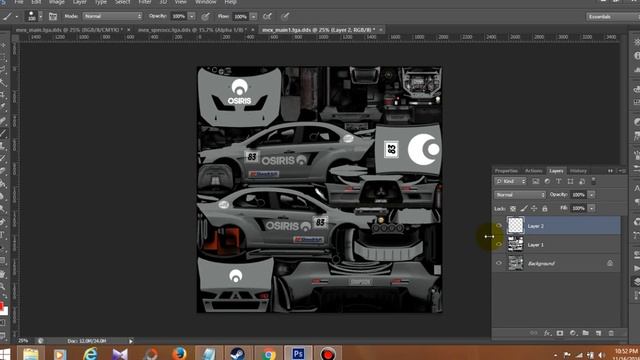Open the Essentials workspace switcher
Screen dimensions: 640x360
tap(612, 17)
